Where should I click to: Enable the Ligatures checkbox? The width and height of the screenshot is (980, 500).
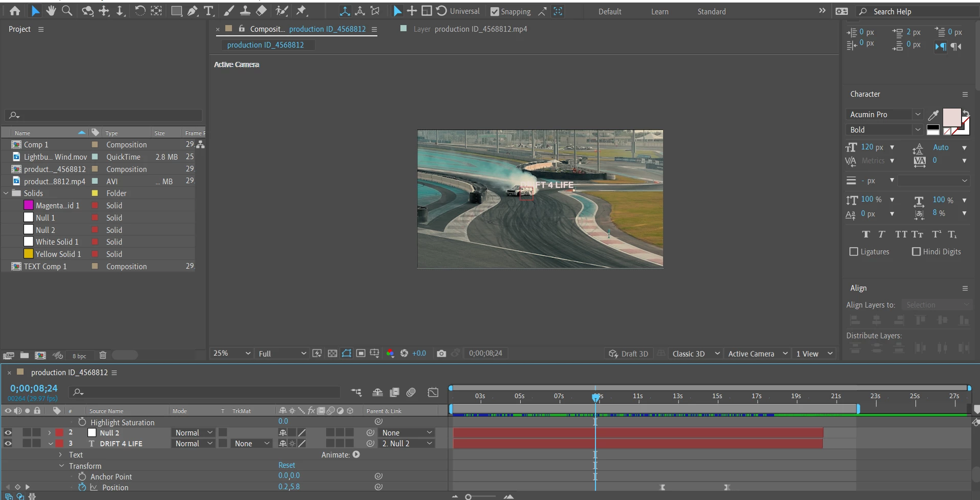pos(854,252)
